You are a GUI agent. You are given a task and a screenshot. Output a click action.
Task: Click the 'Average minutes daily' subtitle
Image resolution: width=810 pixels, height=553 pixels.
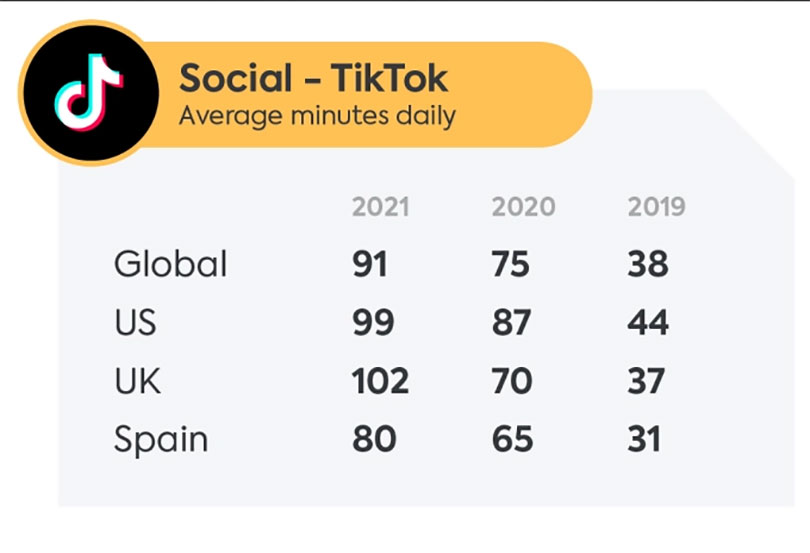click(317, 116)
